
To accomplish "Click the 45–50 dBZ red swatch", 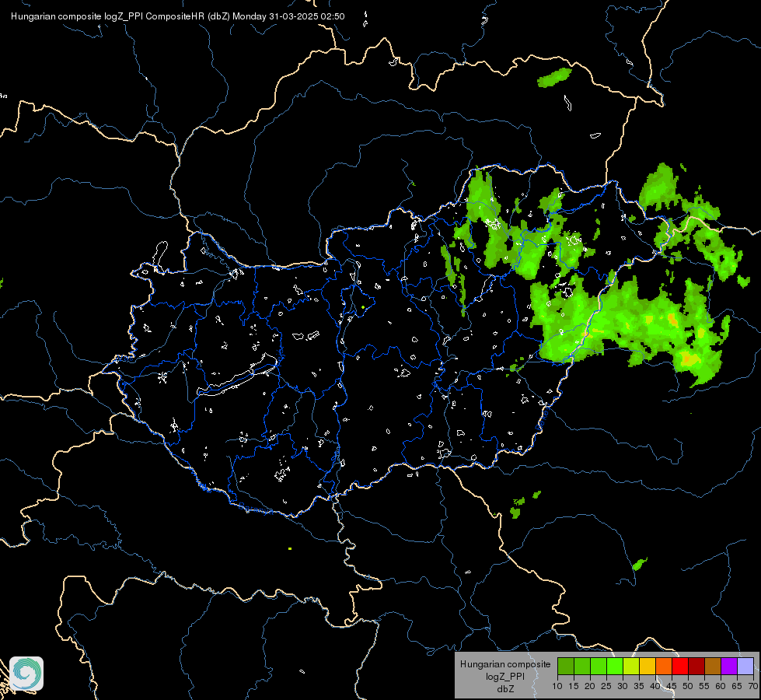I will (680, 666).
